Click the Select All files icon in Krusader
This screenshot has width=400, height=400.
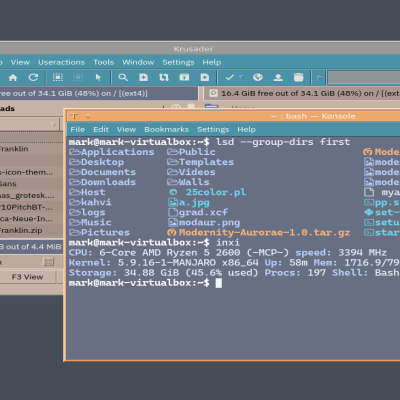pyautogui.click(x=58, y=77)
